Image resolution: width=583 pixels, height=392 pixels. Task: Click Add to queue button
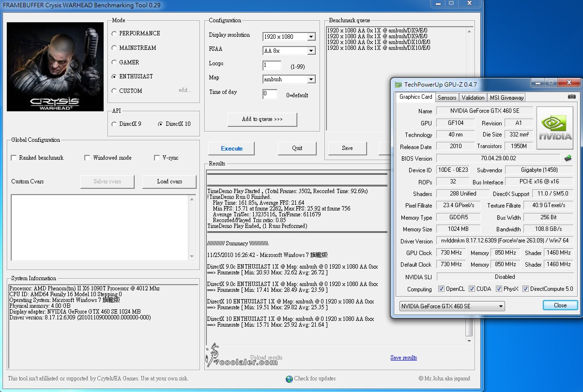pyautogui.click(x=262, y=119)
